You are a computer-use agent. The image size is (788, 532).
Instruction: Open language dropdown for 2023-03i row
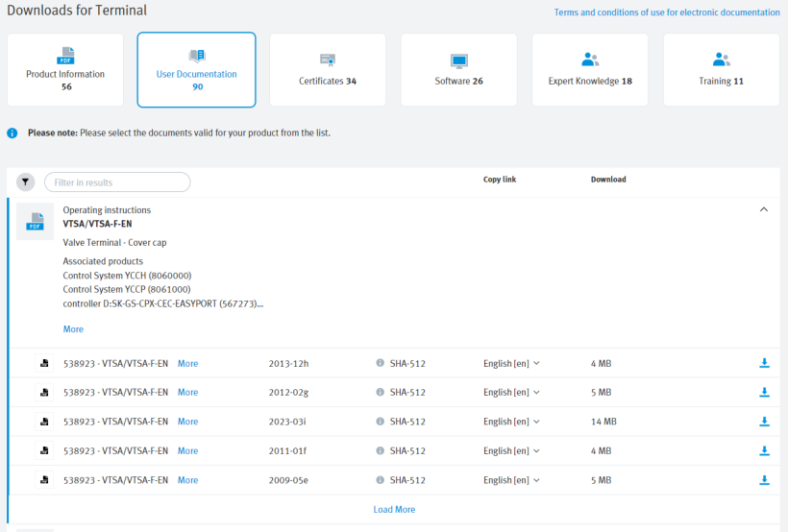[511, 422]
